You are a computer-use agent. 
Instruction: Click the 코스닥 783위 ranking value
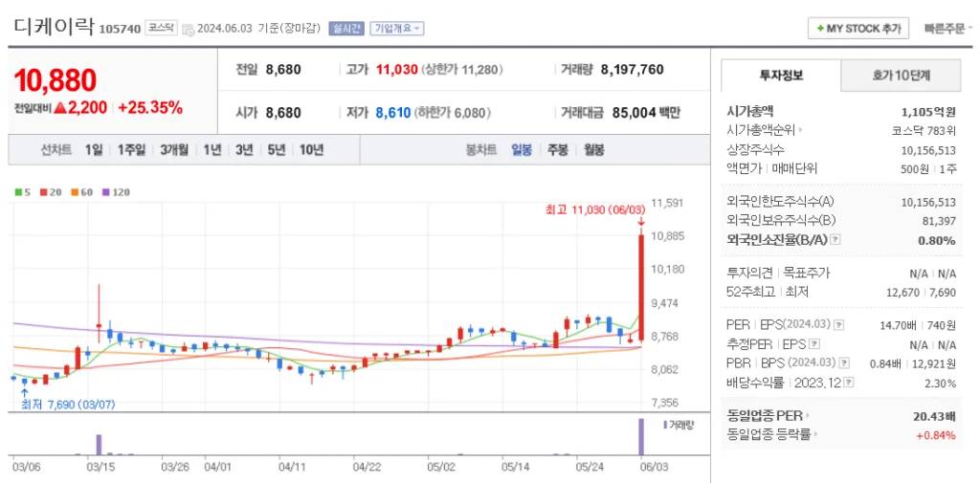[x=924, y=131]
